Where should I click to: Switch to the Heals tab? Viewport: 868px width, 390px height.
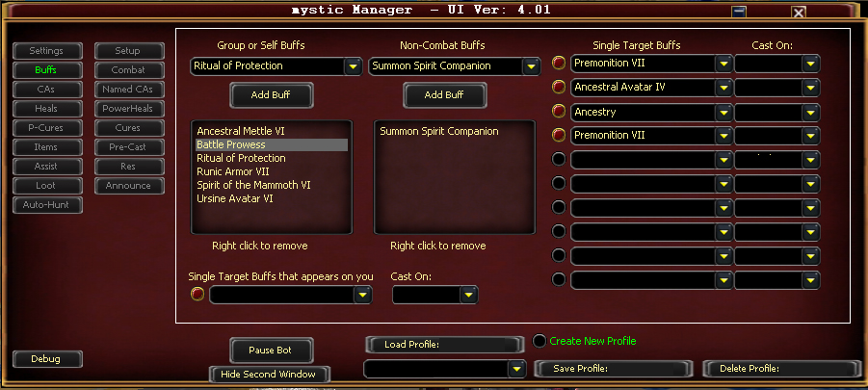[x=47, y=109]
